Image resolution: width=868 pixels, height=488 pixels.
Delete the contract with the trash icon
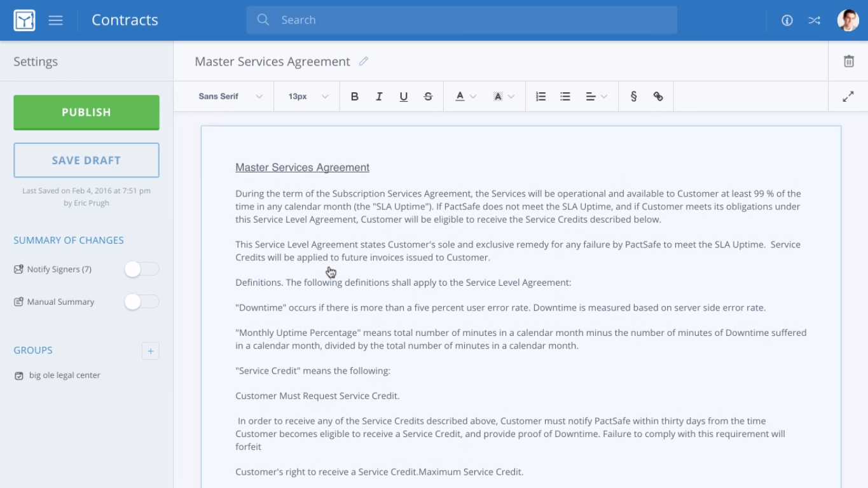click(x=848, y=61)
